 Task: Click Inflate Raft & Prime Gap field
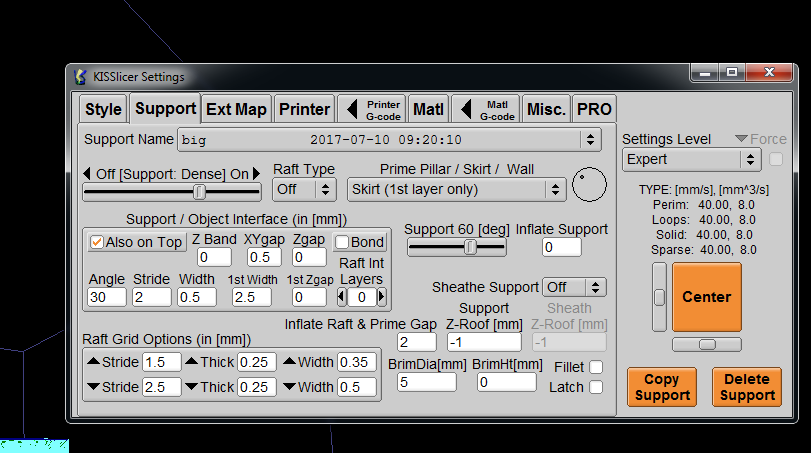(x=417, y=342)
